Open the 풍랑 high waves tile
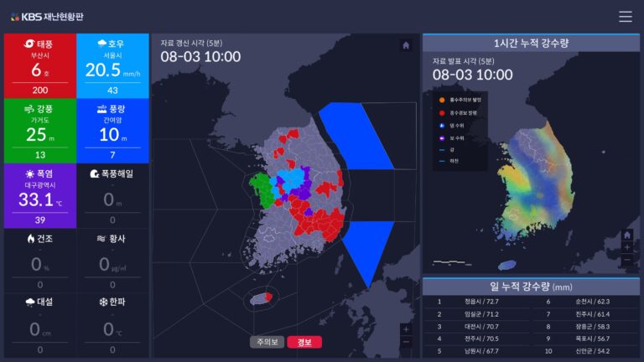Image resolution: width=644 pixels, height=362 pixels. 112,131
